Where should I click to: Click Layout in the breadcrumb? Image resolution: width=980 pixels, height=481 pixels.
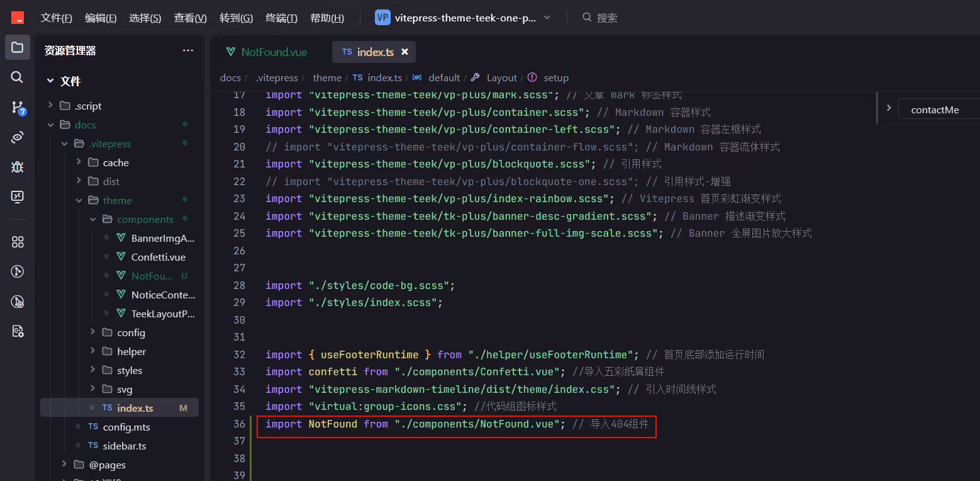pos(501,77)
